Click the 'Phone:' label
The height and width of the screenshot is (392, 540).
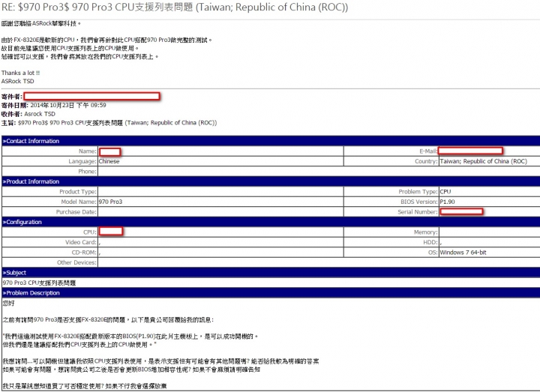(x=87, y=172)
